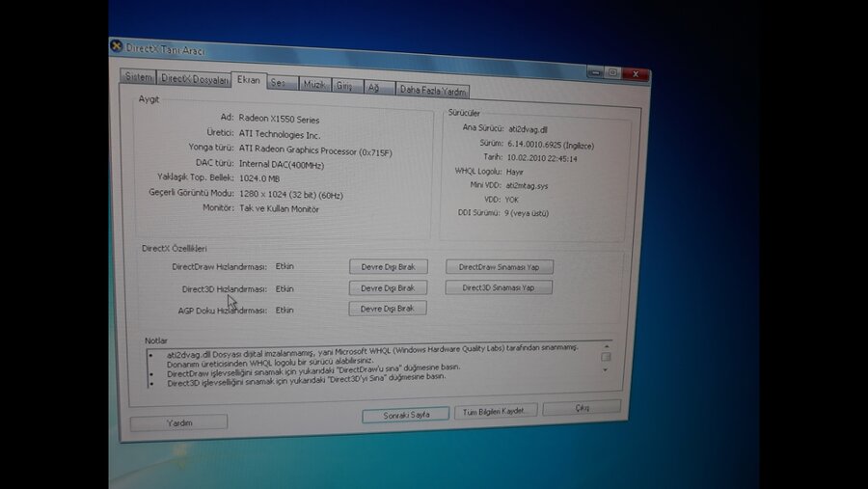Click DAC value "Internal DAC(400MHz)"
This screenshot has height=489, width=868.
(x=282, y=165)
